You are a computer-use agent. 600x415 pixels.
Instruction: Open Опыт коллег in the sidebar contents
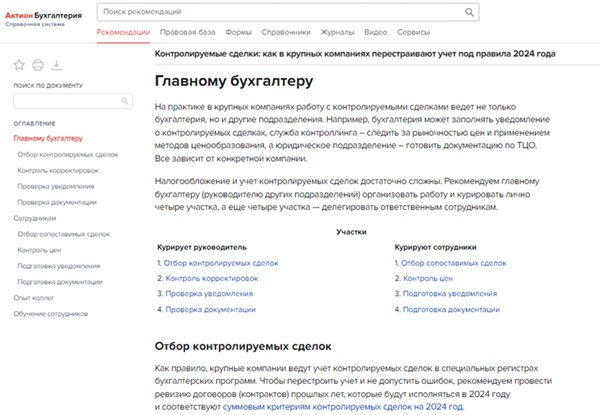click(x=34, y=298)
